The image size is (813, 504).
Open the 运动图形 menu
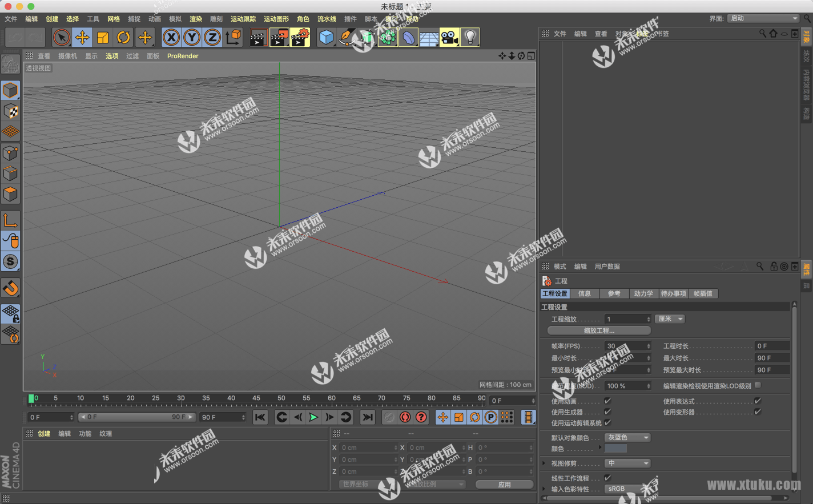[x=276, y=19]
